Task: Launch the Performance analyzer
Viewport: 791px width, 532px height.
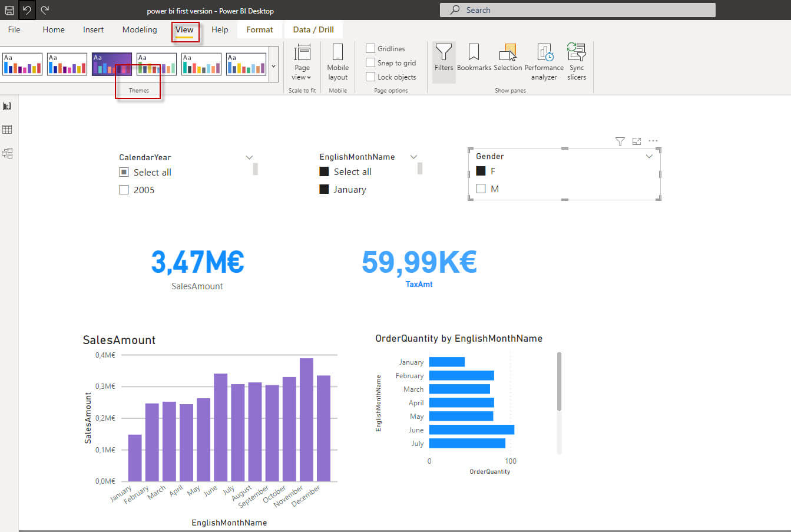Action: tap(544, 62)
